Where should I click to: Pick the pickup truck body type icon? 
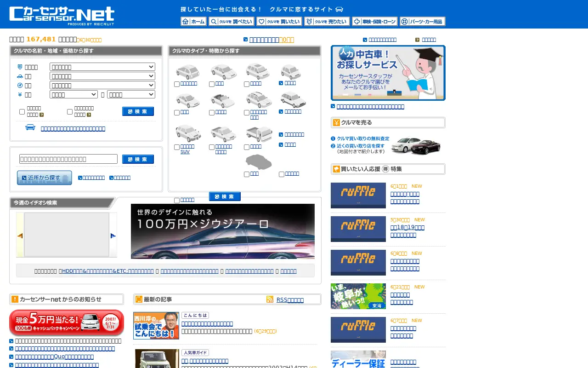tap(223, 133)
